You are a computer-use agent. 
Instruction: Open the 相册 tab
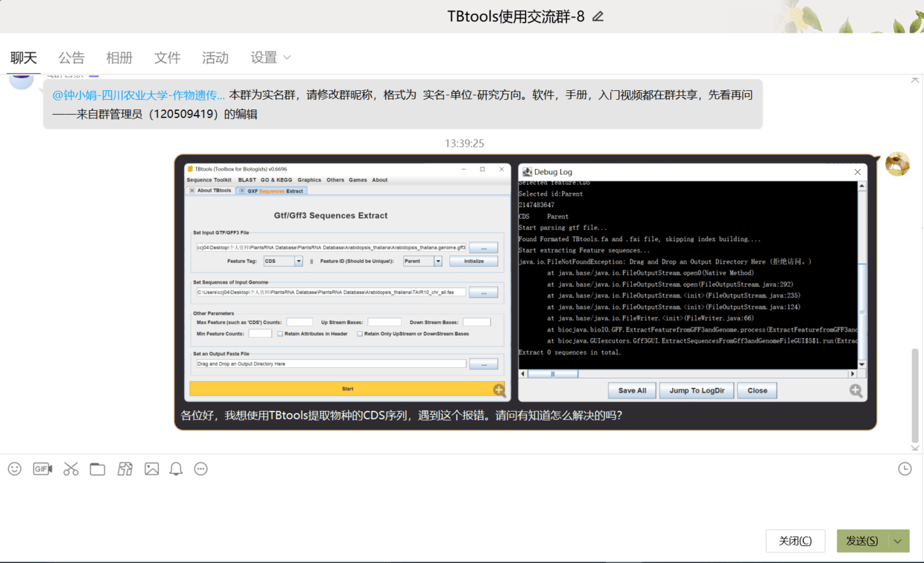(119, 57)
